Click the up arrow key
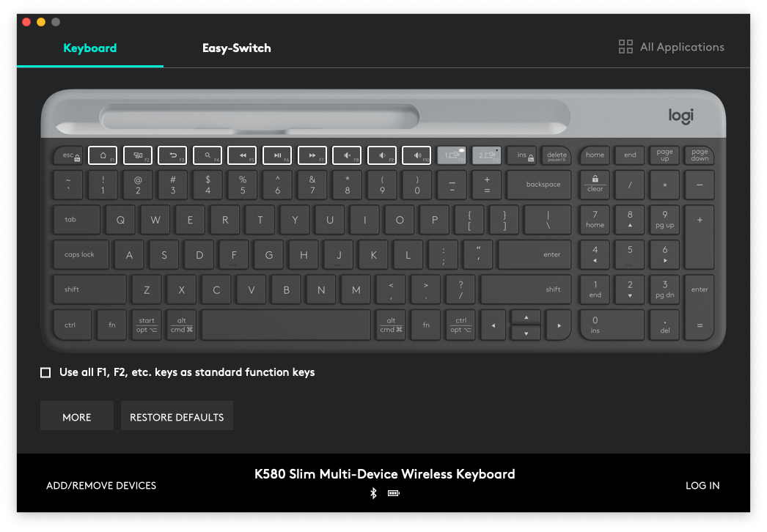The height and width of the screenshot is (532, 767). coord(526,317)
